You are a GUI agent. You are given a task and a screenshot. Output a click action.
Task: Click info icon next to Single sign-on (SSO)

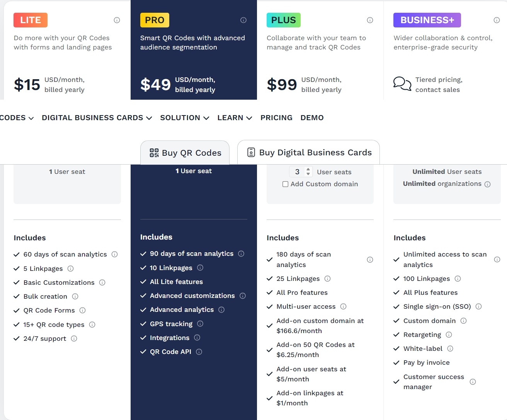[x=478, y=306]
